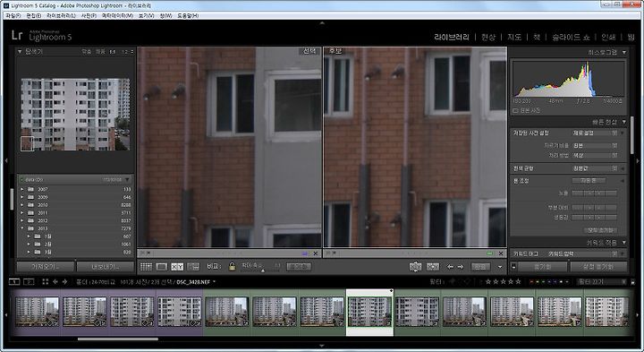Toggle the filter lock switch

(632, 282)
